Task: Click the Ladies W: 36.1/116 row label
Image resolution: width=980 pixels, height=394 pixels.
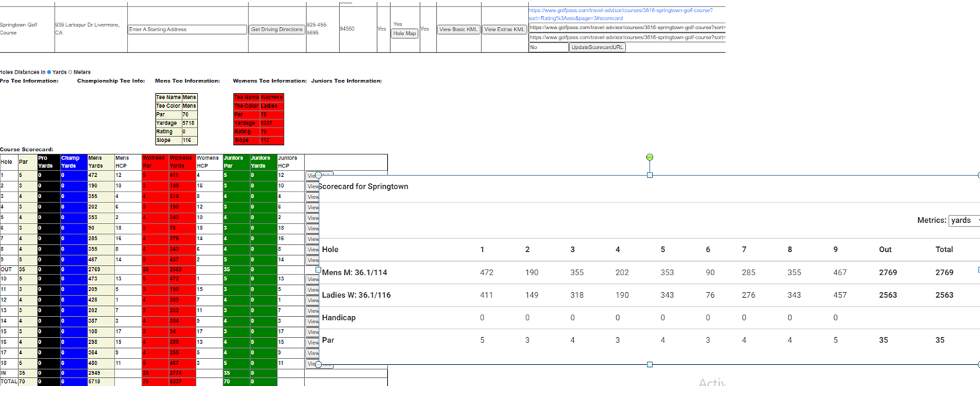Action: point(356,295)
